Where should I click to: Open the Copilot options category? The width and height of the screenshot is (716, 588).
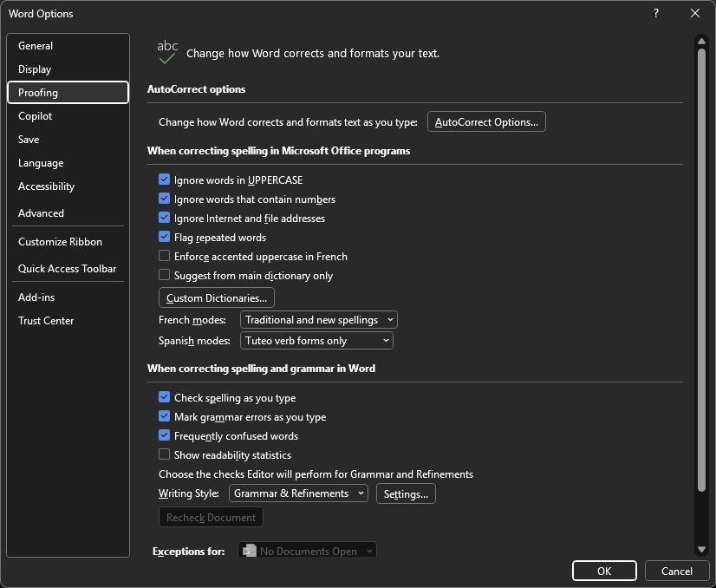click(x=68, y=116)
